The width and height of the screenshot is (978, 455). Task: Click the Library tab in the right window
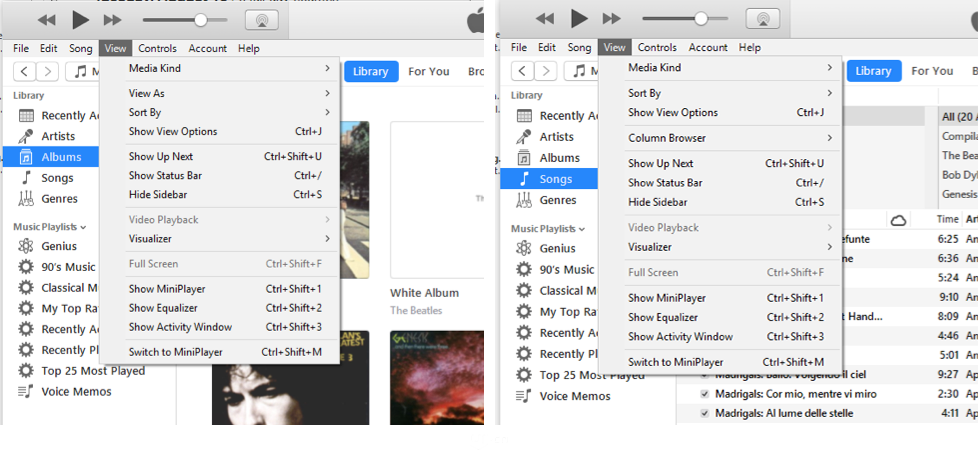click(873, 71)
